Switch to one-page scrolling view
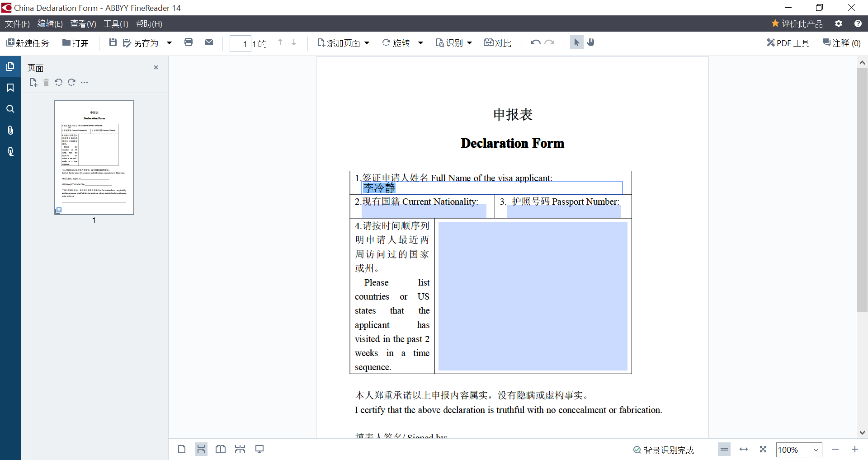 201,449
